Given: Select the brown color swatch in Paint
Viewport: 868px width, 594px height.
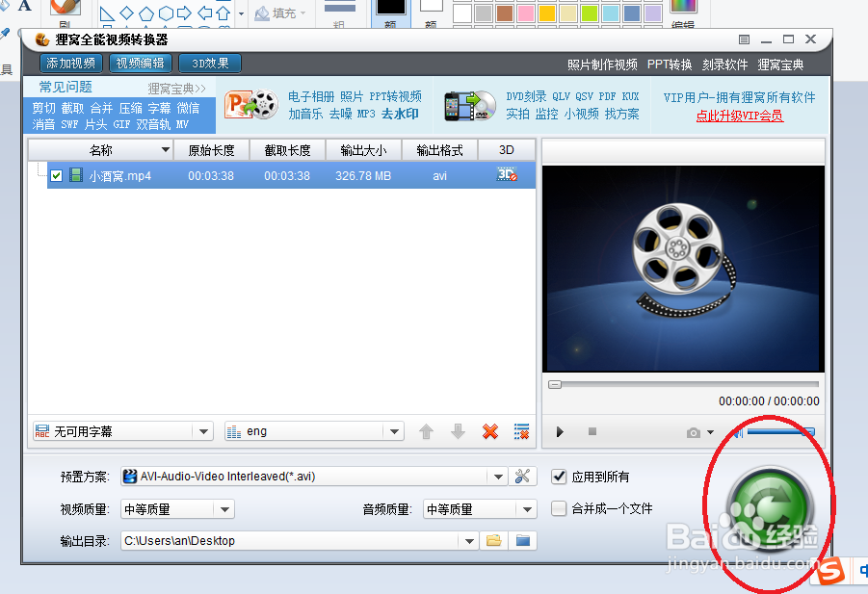Looking at the screenshot, I should click(504, 13).
